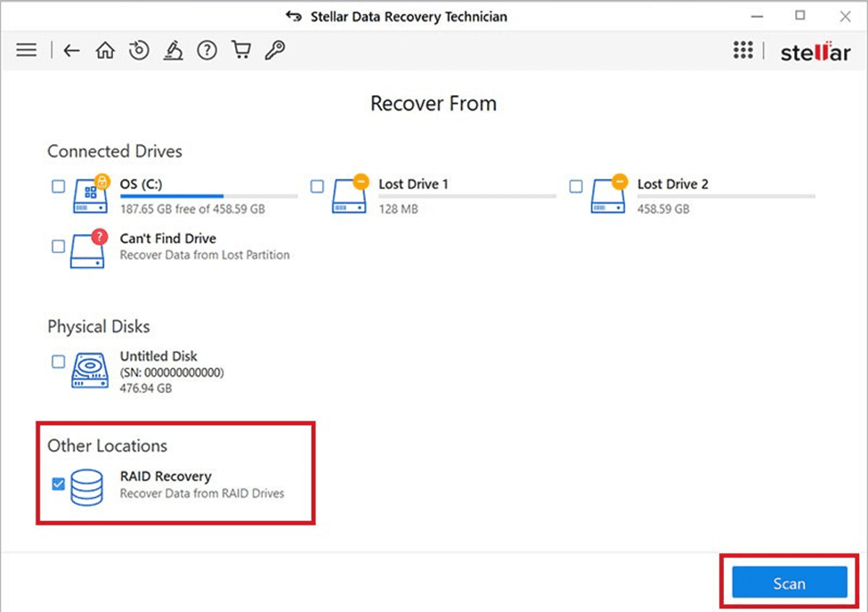Click the Lost Drive 1 icon
Image resolution: width=868 pixels, height=612 pixels.
tap(351, 194)
